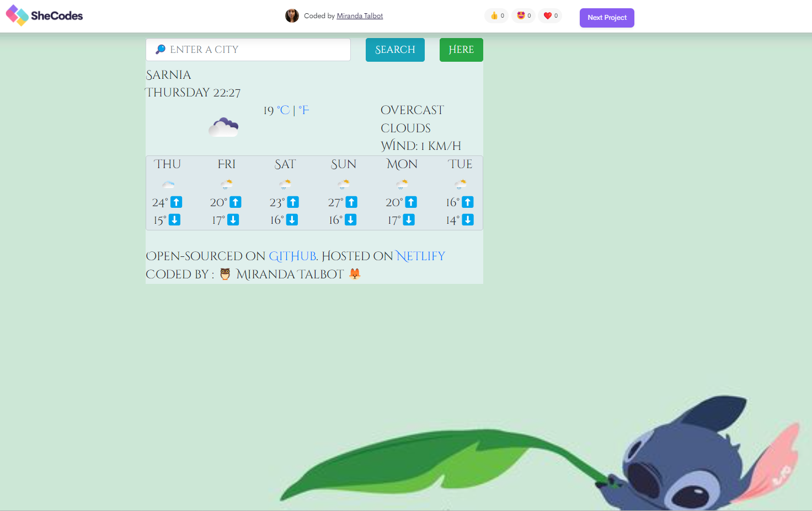Click the THU forecast weather icon

(x=168, y=184)
